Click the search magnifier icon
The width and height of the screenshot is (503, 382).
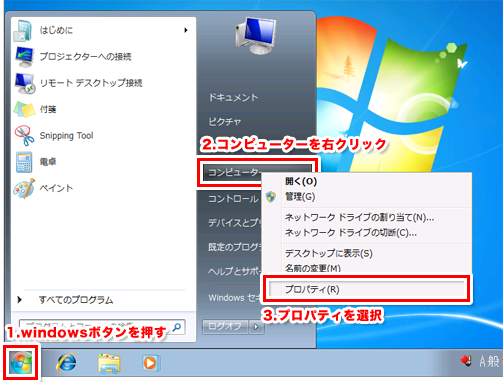pyautogui.click(x=177, y=327)
